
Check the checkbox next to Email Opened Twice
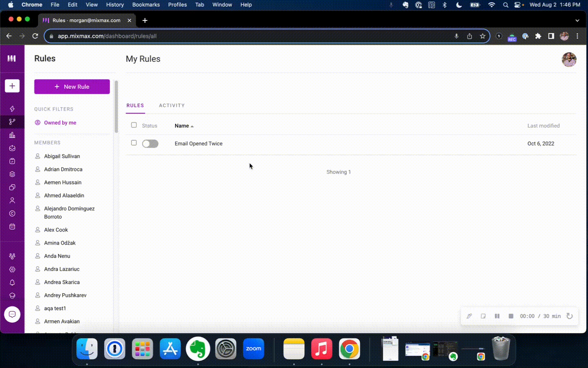pos(134,143)
